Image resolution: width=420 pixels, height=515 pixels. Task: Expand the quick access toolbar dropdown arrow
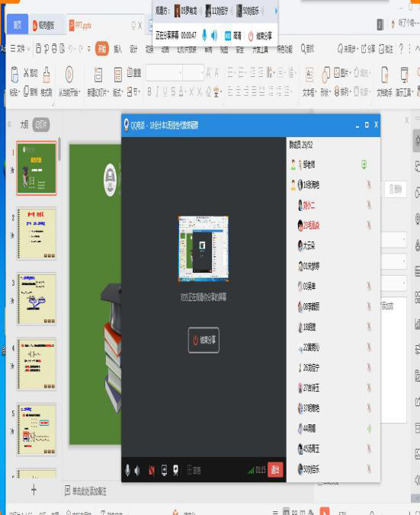pos(88,49)
